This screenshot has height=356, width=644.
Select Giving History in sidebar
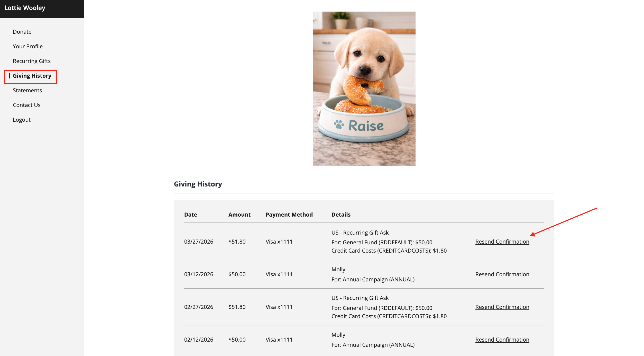tap(32, 76)
